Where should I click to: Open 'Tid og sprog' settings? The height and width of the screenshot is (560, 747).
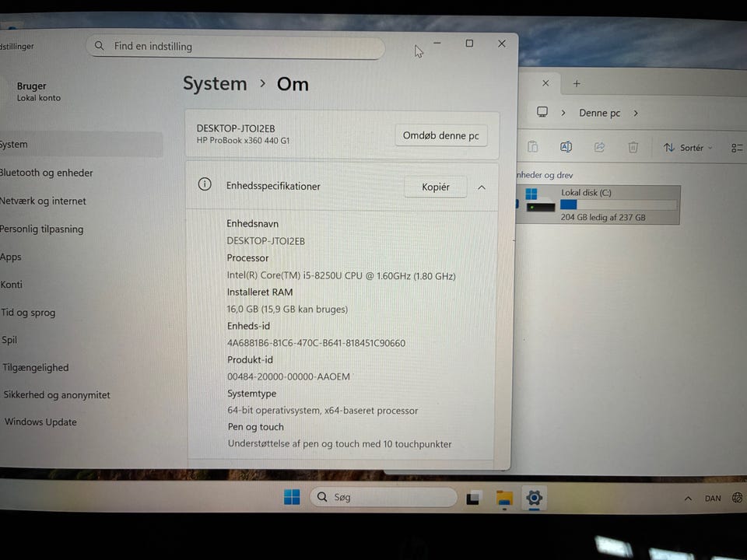pyautogui.click(x=28, y=313)
